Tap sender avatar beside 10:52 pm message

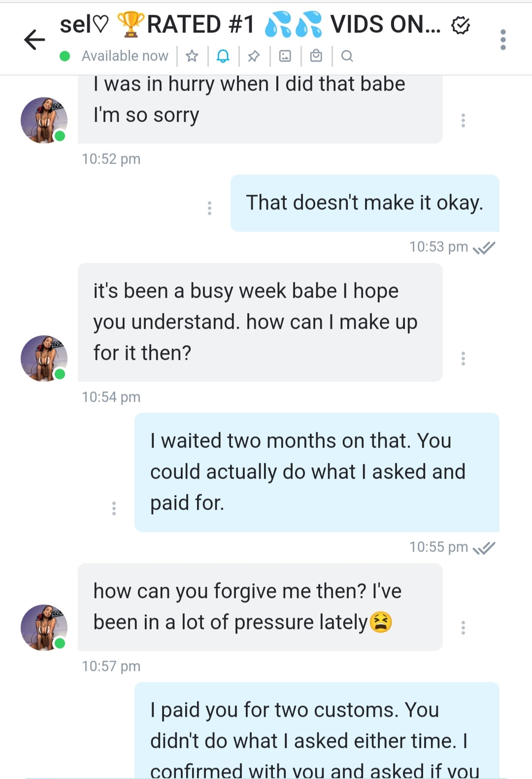coord(44,120)
